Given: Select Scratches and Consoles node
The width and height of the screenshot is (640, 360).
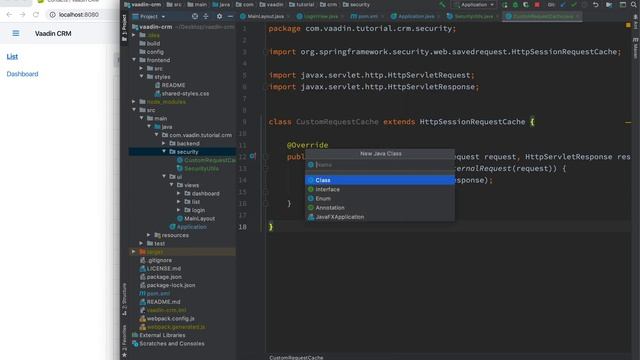Looking at the screenshot, I should coord(168,344).
